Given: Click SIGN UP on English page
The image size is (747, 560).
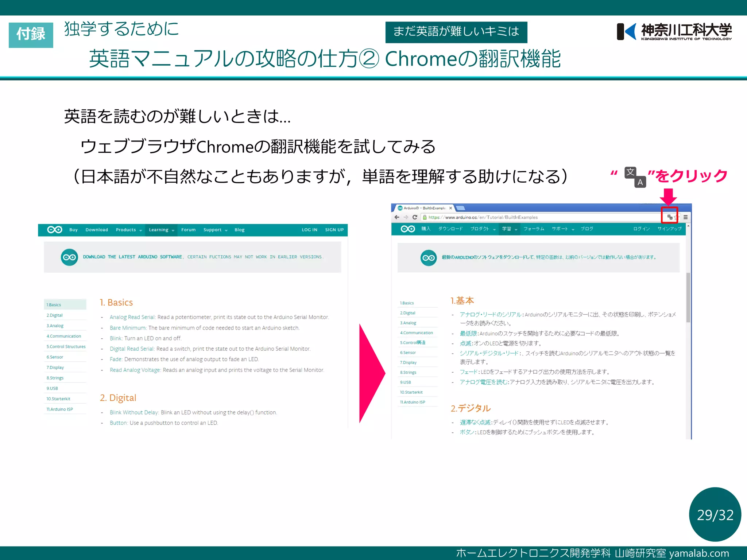Looking at the screenshot, I should click(x=334, y=230).
